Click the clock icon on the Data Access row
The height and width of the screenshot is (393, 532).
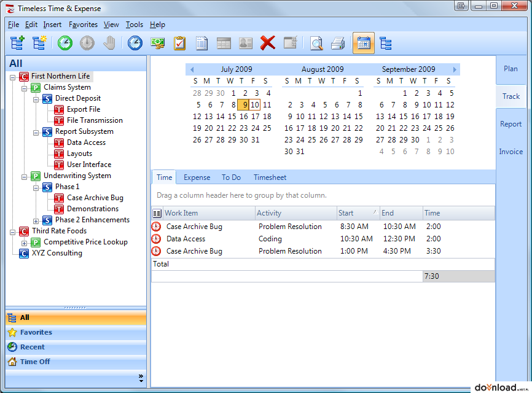156,239
